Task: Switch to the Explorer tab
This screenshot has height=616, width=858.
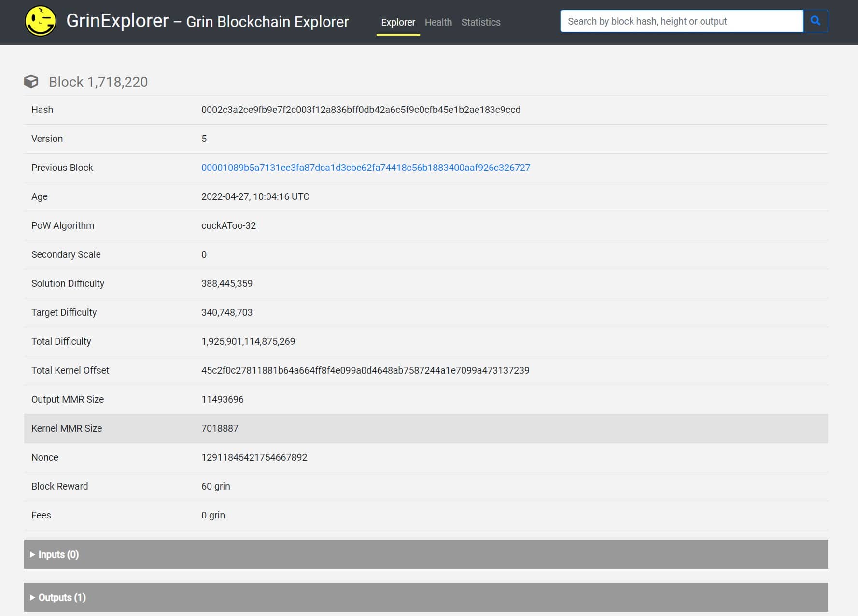Action: tap(398, 22)
